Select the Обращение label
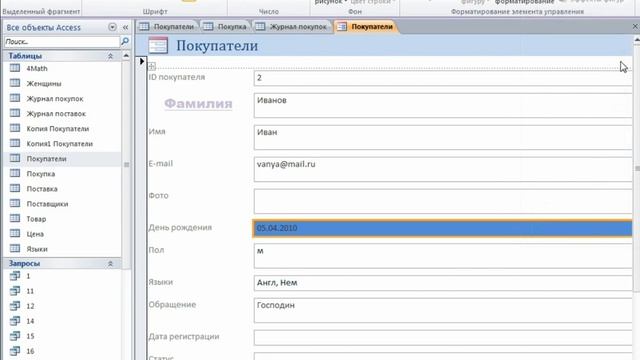 (x=172, y=304)
